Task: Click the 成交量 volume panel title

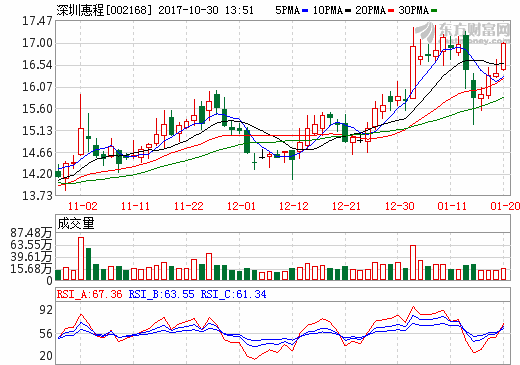Action: coord(76,224)
